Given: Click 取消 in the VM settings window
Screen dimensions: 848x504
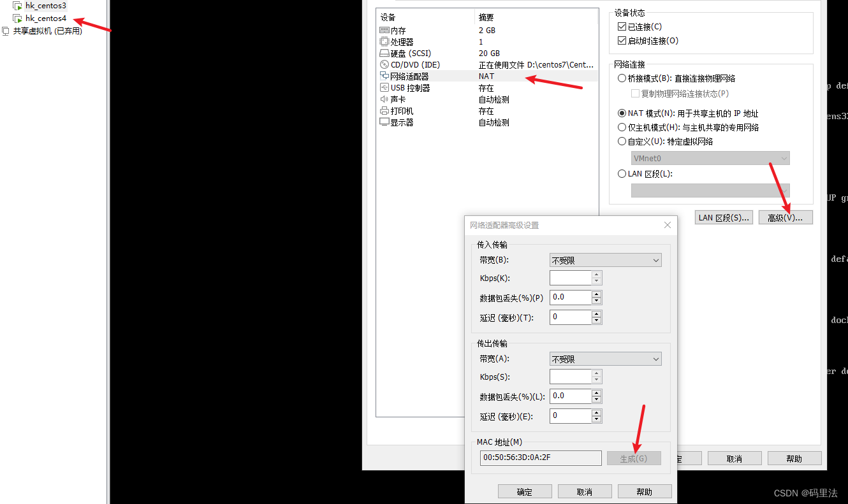Looking at the screenshot, I should 734,458.
